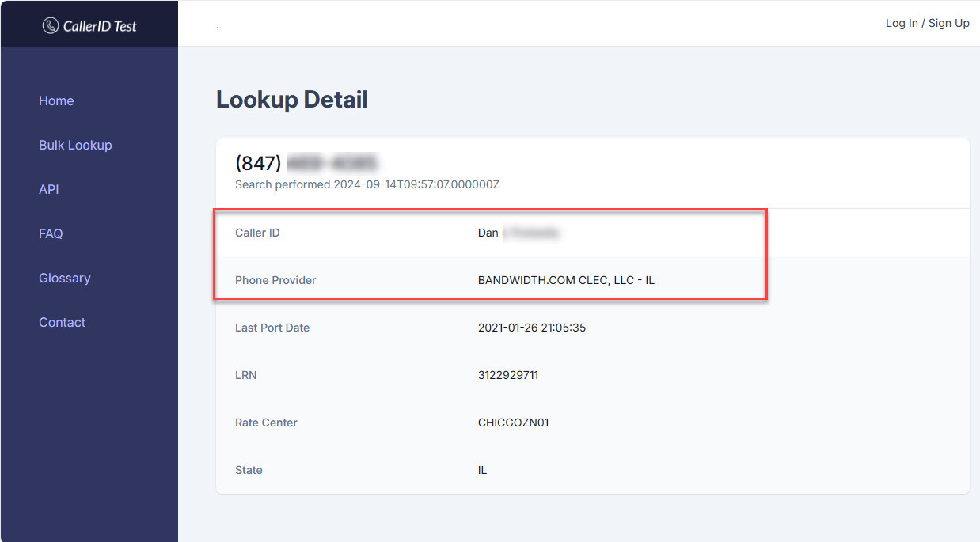Click the Lookup Detail heading
The height and width of the screenshot is (542, 980).
point(291,100)
